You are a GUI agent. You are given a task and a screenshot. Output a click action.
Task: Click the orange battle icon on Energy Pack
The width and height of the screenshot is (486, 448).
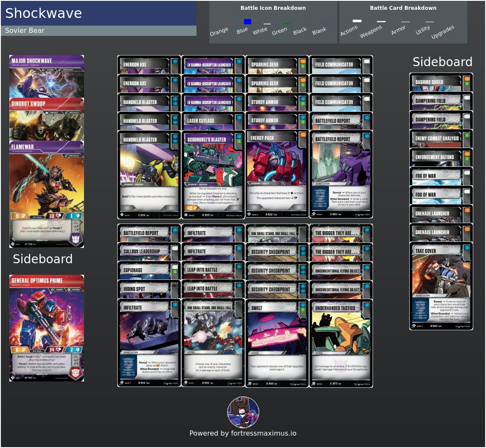tap(303, 135)
